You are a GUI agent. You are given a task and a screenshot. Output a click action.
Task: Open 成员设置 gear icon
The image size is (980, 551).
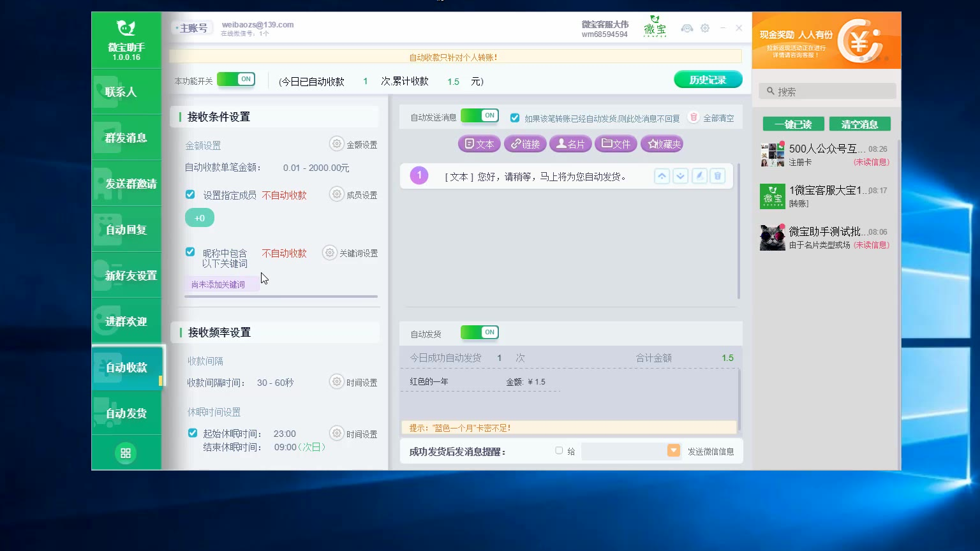[337, 194]
